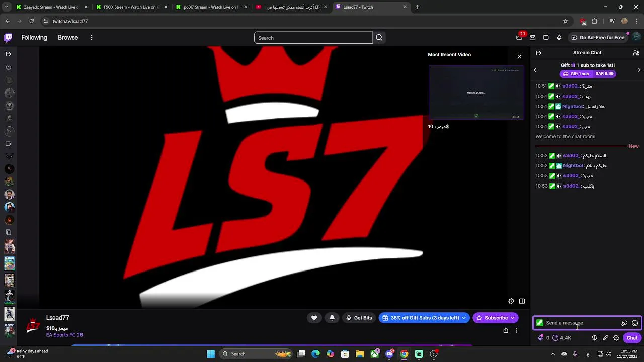Open the chat community users icon

pyautogui.click(x=636, y=53)
